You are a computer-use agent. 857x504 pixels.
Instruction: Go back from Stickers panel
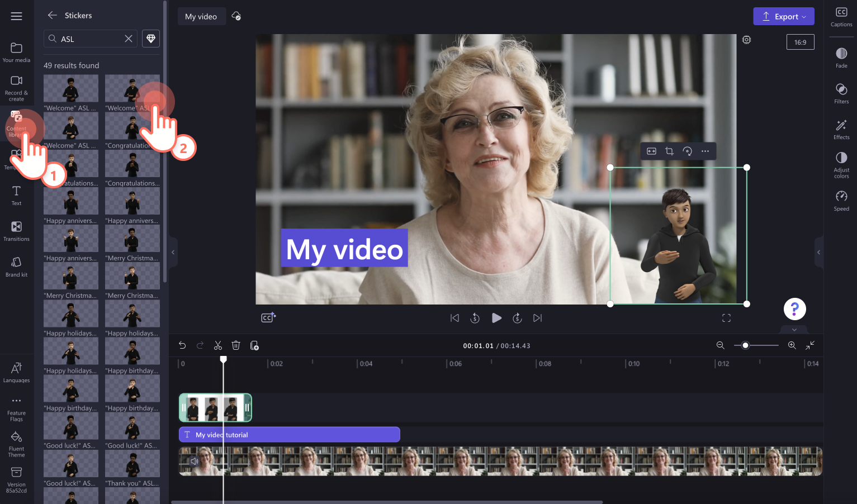[53, 15]
